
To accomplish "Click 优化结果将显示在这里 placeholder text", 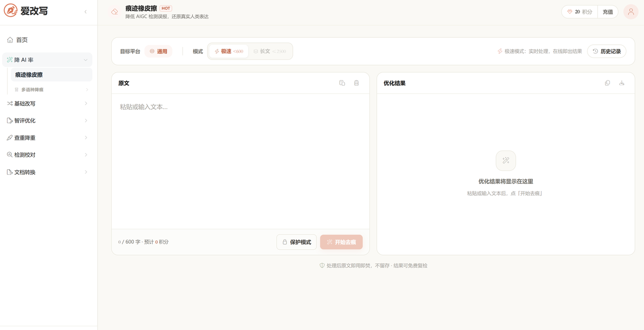I will pos(506,181).
